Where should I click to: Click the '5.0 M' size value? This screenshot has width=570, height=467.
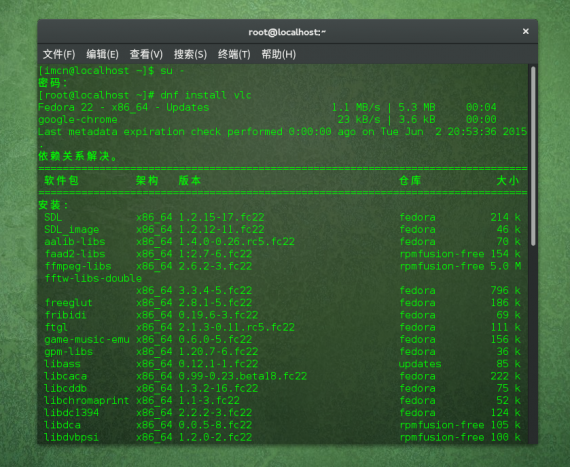tap(506, 266)
